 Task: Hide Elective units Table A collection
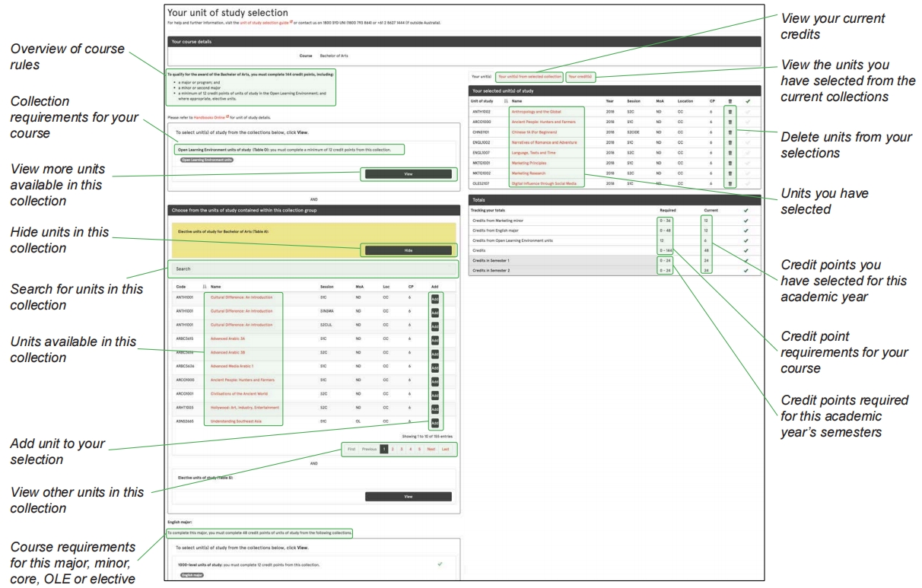pos(408,250)
